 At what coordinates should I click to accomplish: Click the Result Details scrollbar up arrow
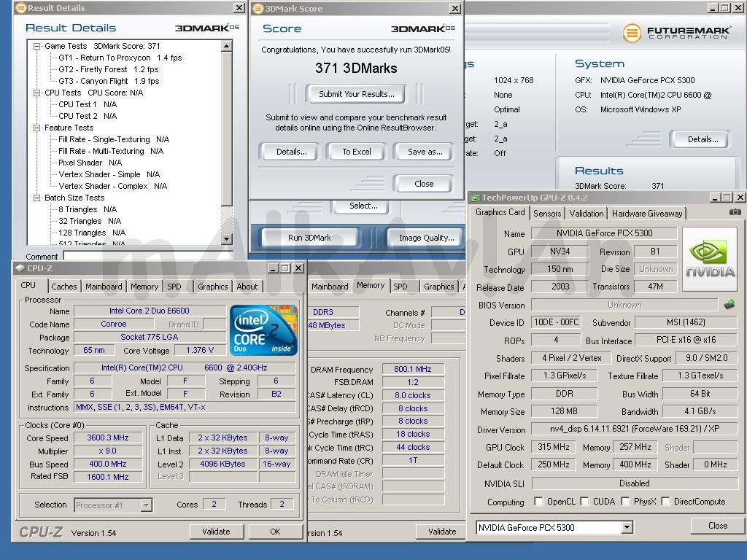tap(227, 46)
